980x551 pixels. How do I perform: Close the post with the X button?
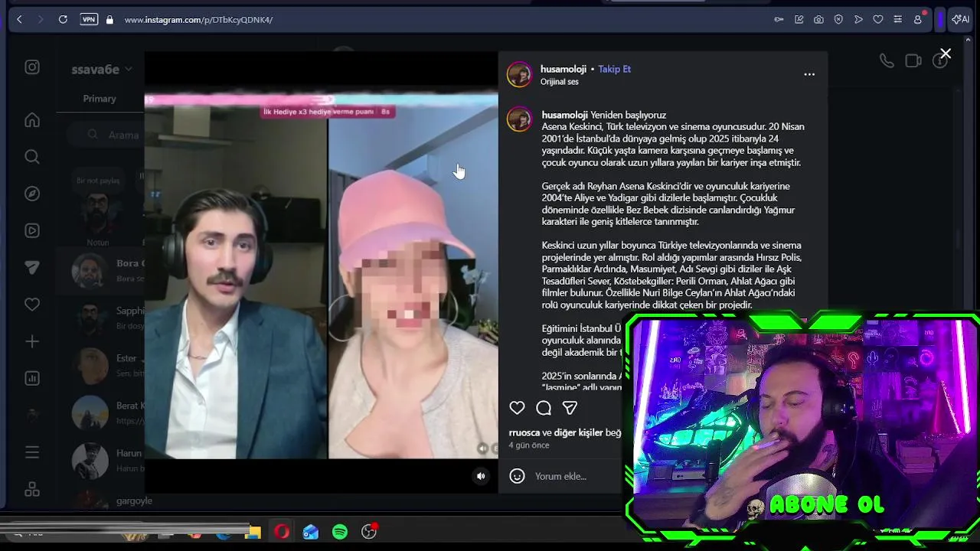(x=946, y=54)
